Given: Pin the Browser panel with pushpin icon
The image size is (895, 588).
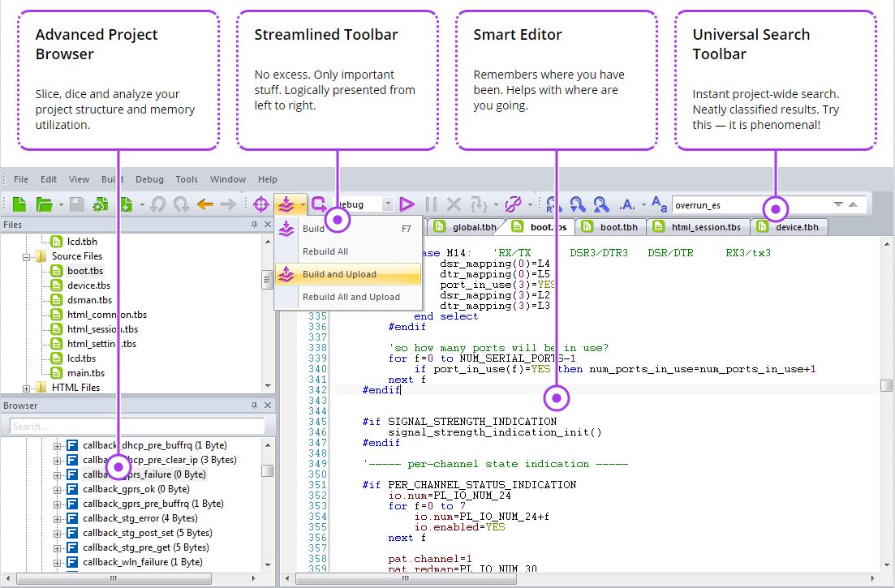Looking at the screenshot, I should click(x=254, y=406).
